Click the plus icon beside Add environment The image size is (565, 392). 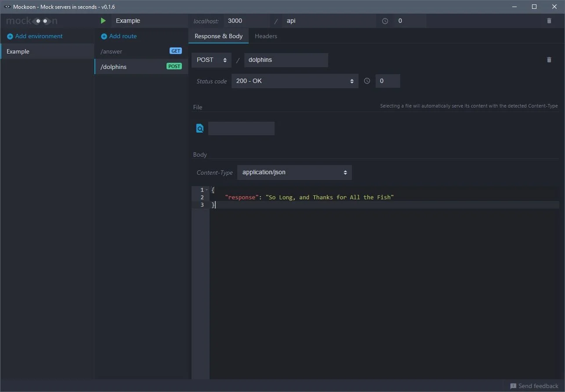(10, 36)
